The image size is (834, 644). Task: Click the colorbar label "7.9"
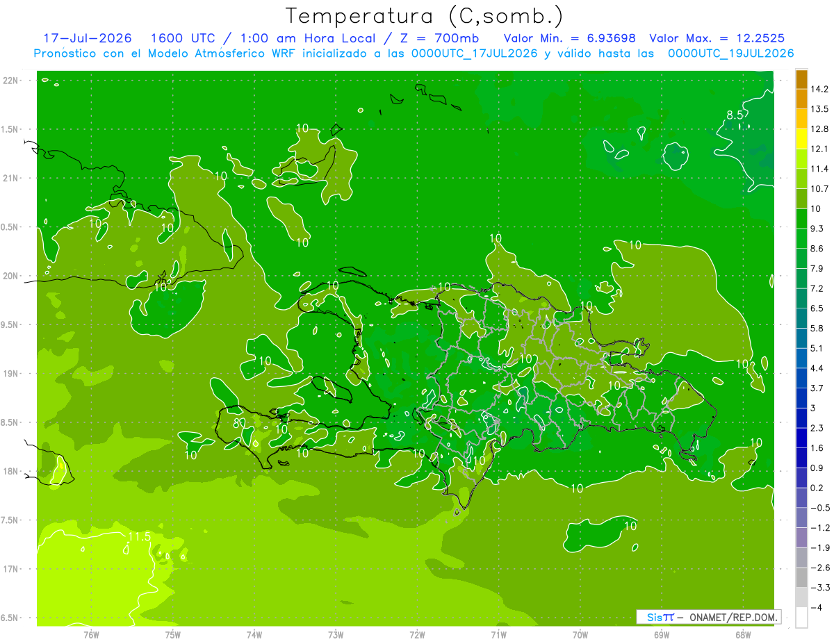[817, 268]
